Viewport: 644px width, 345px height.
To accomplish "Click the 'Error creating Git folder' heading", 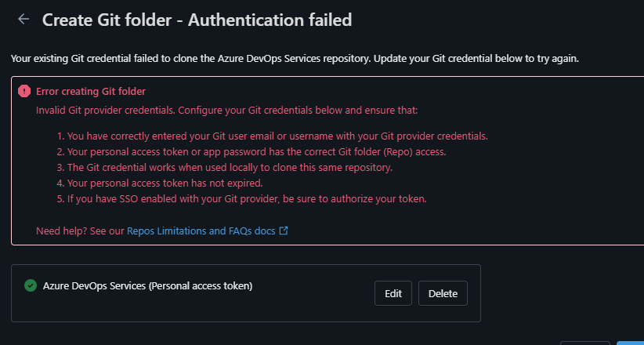I will [91, 91].
